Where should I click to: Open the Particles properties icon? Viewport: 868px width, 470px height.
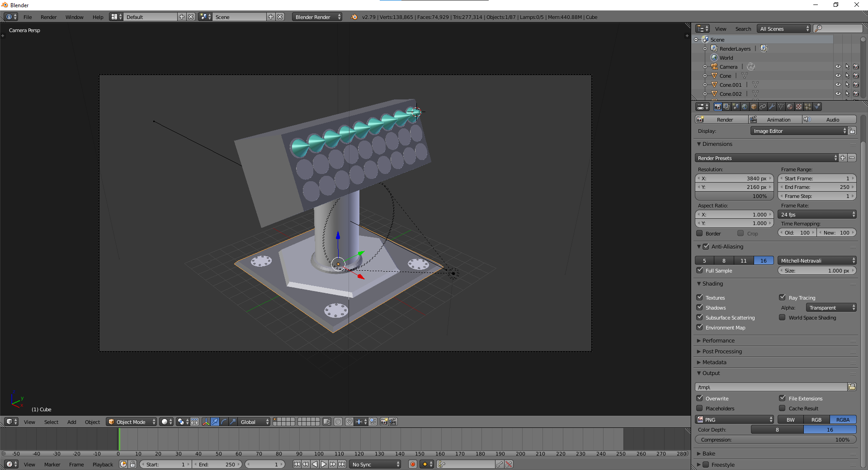(808, 107)
